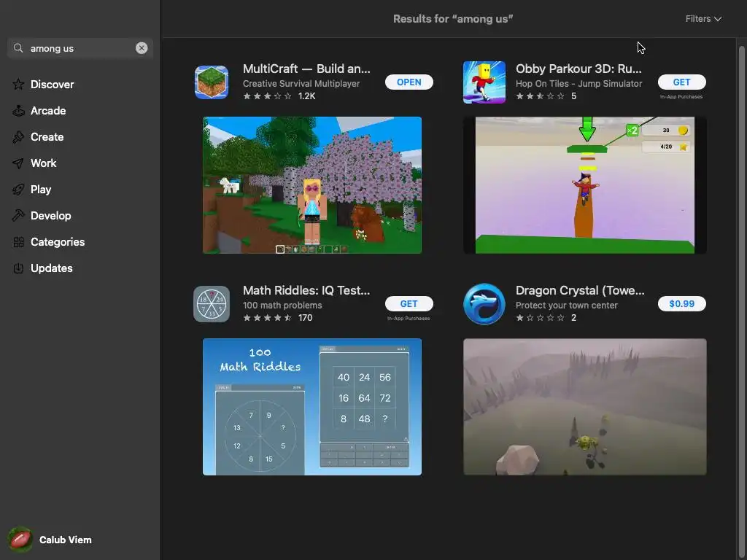The height and width of the screenshot is (560, 747).
Task: Click MultiCraft star rating 1.2K
Action: pyautogui.click(x=279, y=96)
